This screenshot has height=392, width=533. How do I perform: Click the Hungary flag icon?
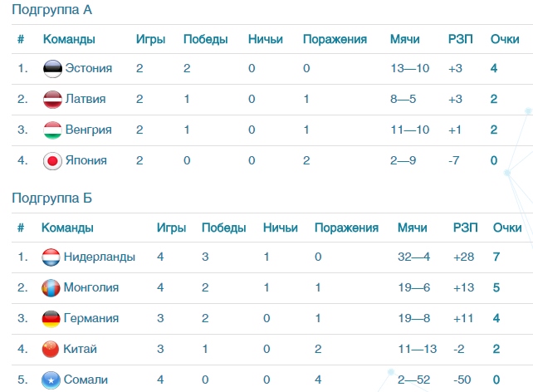tap(52, 130)
